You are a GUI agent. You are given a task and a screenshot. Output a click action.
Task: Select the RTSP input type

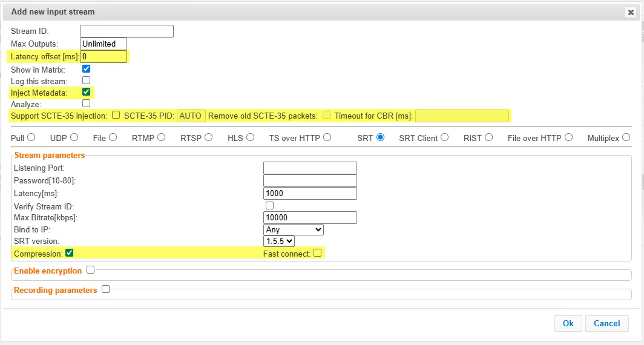point(209,137)
